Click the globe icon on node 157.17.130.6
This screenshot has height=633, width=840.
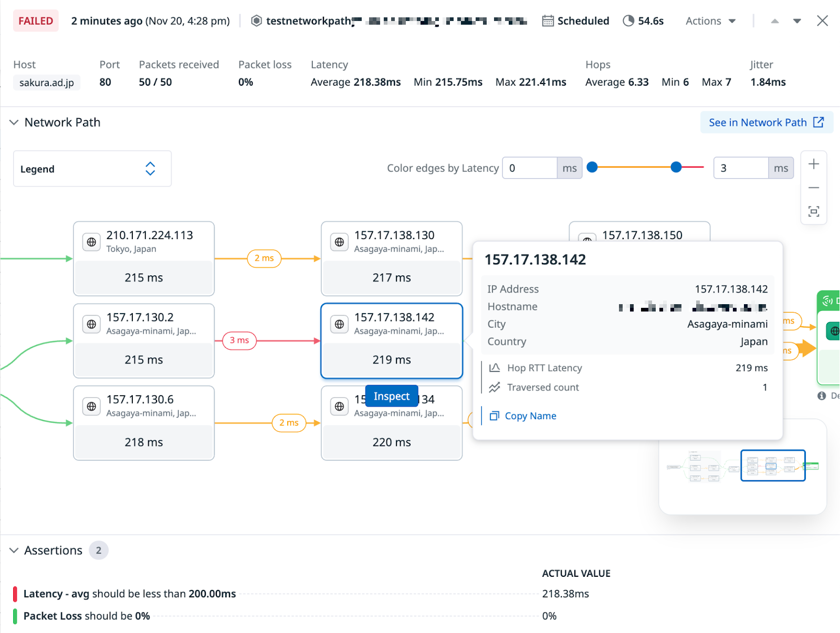(91, 407)
